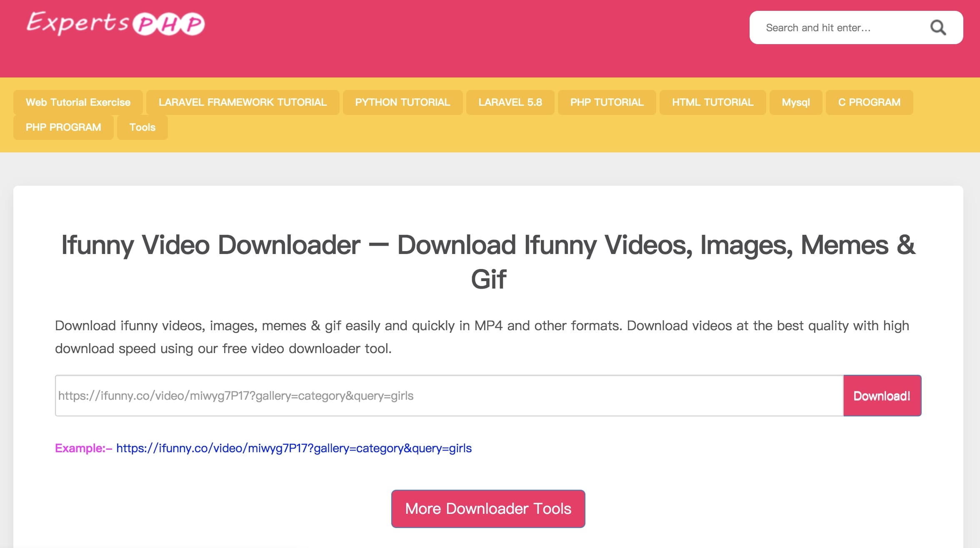Select PYTHON TUTORIAL from the navigation
The width and height of the screenshot is (980, 548).
402,102
